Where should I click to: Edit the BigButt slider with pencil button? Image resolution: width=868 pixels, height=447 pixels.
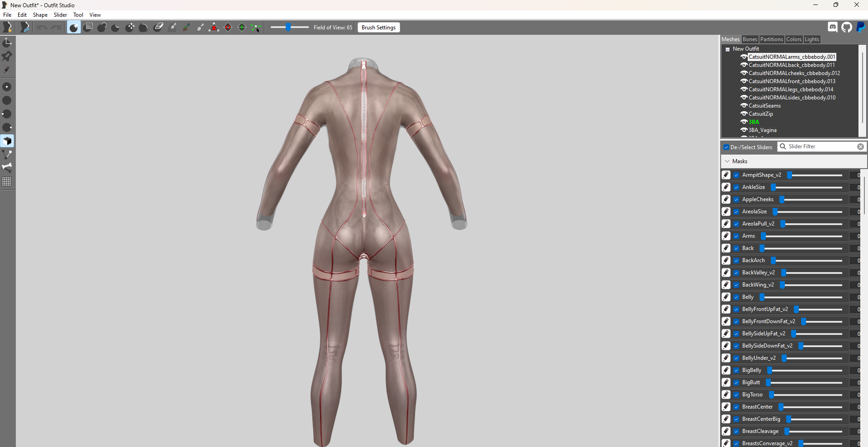(x=726, y=382)
